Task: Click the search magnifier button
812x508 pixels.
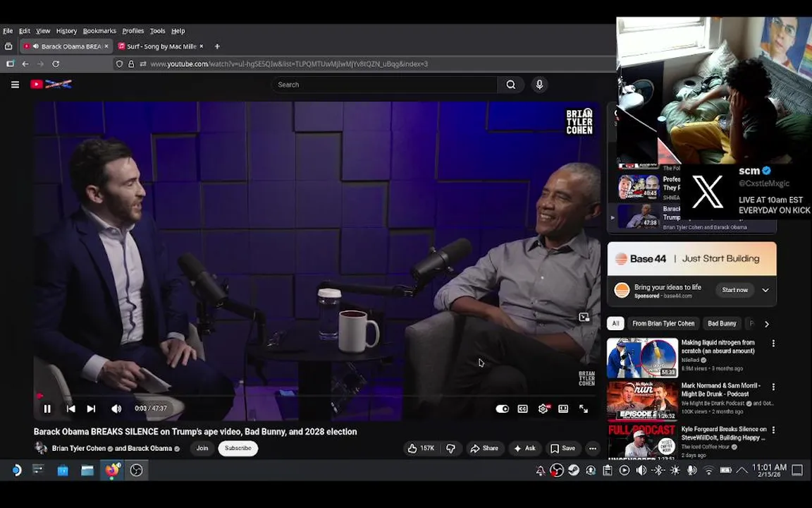Action: point(510,85)
